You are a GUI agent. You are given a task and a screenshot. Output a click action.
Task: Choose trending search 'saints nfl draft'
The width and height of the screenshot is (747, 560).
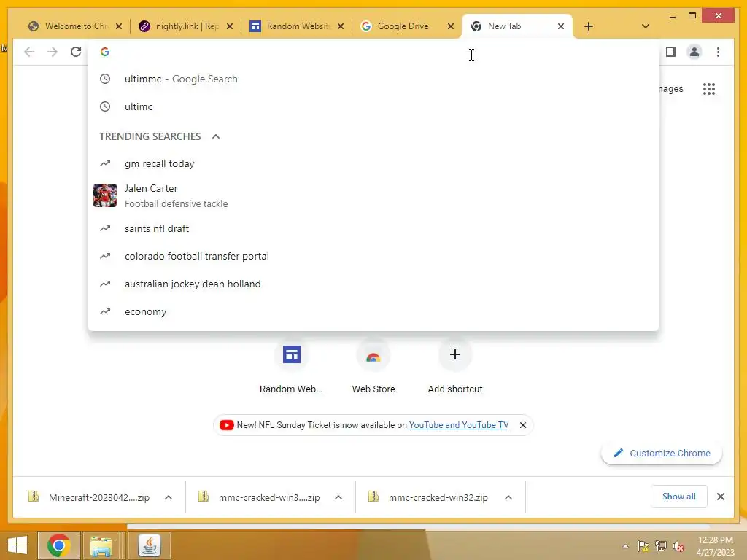click(373, 228)
